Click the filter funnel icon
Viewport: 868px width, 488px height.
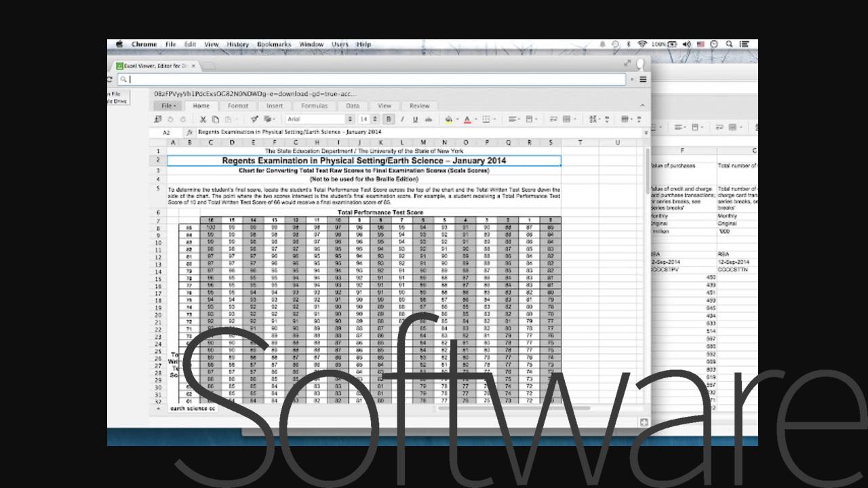pyautogui.click(x=607, y=119)
